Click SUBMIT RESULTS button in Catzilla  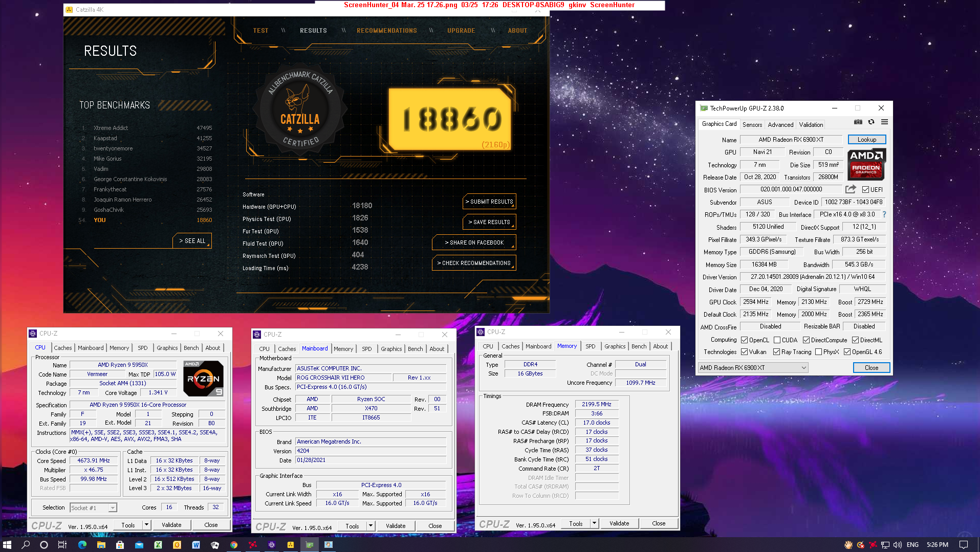click(489, 202)
